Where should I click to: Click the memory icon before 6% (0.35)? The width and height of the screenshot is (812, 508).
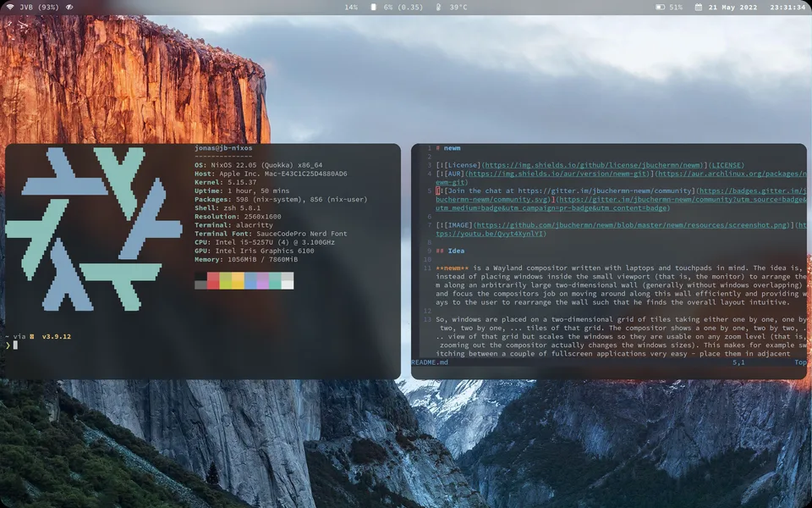[373, 8]
